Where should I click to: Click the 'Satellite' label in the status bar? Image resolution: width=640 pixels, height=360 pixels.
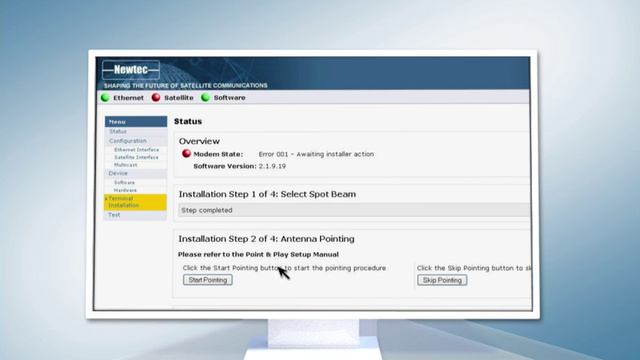[x=179, y=98]
